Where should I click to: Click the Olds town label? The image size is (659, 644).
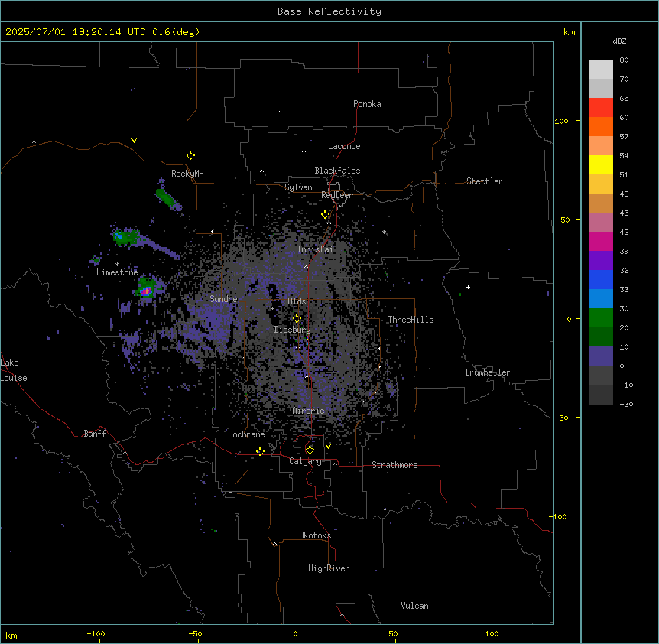click(x=297, y=301)
